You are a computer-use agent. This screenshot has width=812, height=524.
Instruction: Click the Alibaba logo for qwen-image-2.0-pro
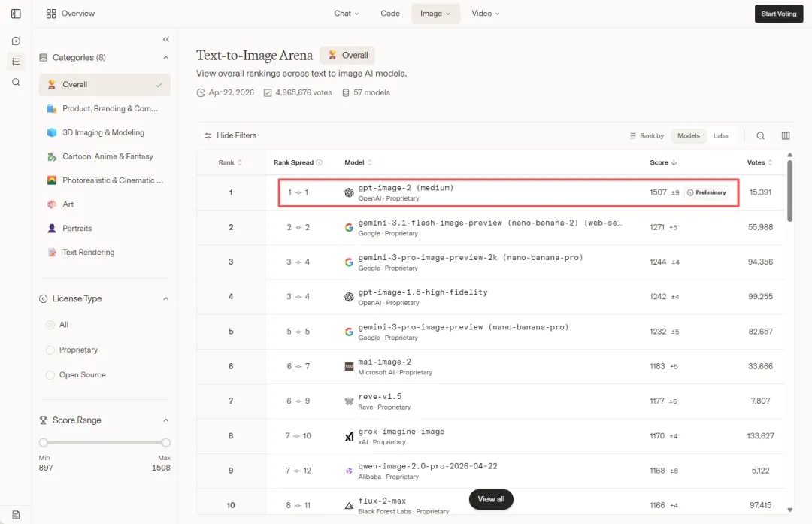click(x=349, y=471)
